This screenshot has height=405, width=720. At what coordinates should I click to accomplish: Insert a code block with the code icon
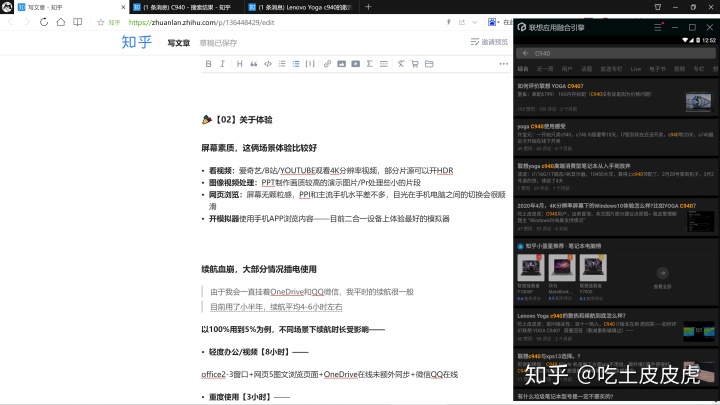[x=268, y=64]
